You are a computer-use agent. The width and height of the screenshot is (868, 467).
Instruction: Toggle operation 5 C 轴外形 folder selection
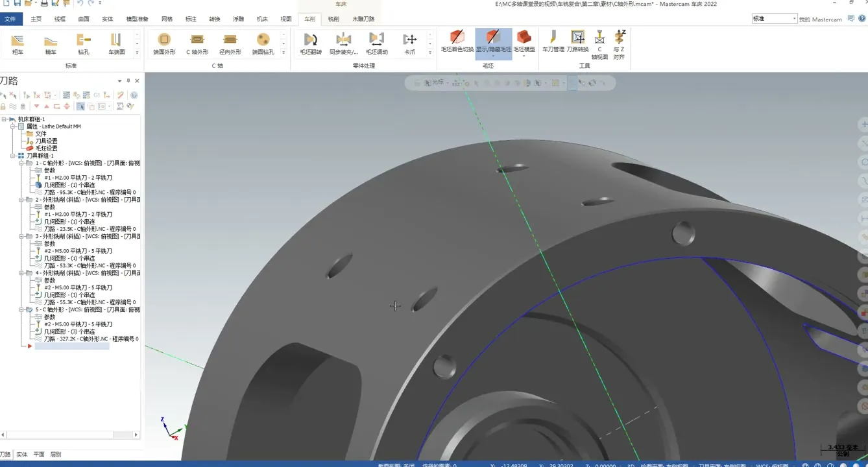[29, 310]
